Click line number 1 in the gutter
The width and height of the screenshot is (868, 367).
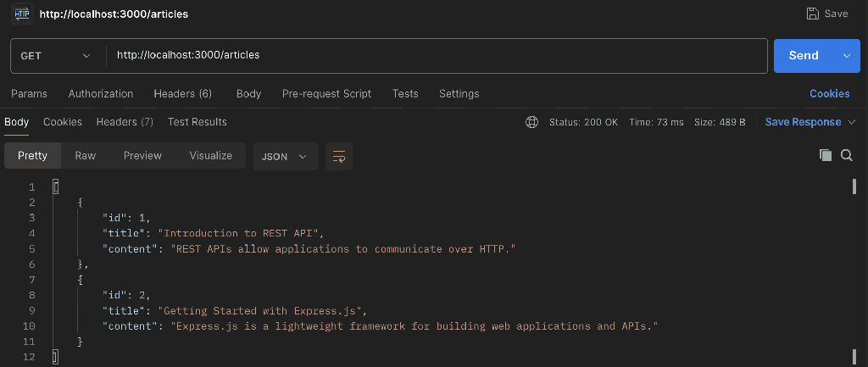pos(32,186)
